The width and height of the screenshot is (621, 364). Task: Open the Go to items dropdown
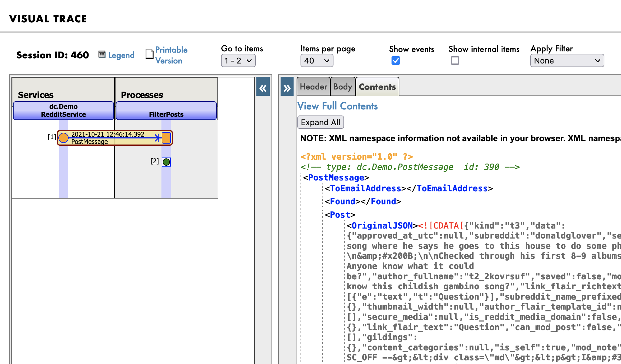click(238, 60)
